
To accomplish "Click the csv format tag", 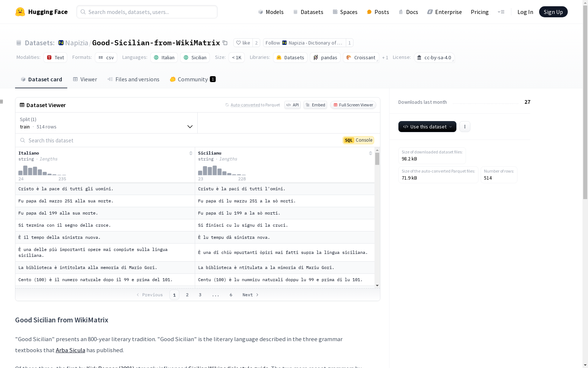I will tap(106, 57).
